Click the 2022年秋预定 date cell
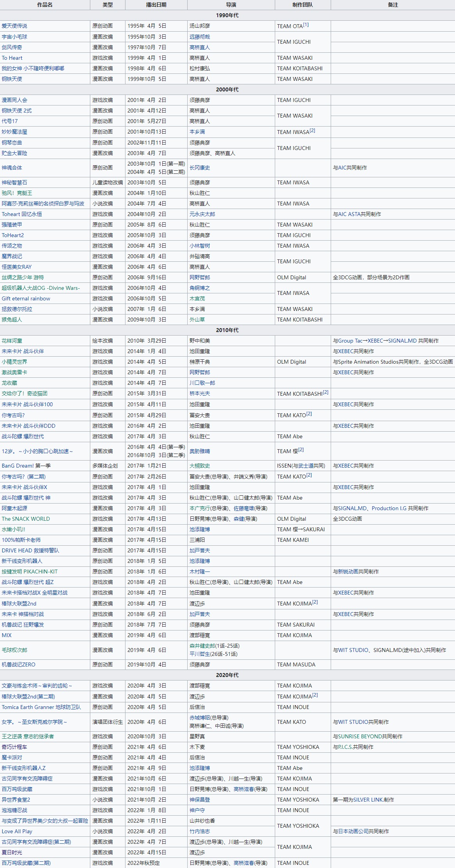 coord(143,863)
